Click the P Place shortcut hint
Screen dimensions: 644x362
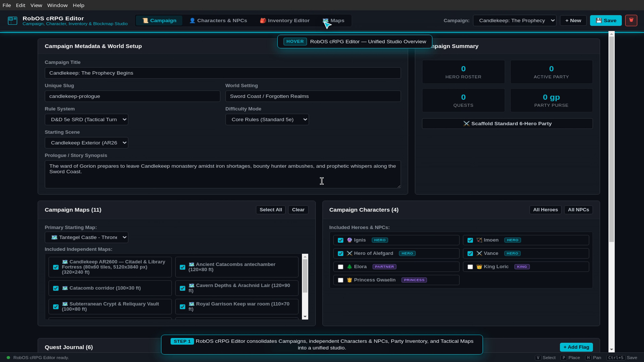click(570, 358)
